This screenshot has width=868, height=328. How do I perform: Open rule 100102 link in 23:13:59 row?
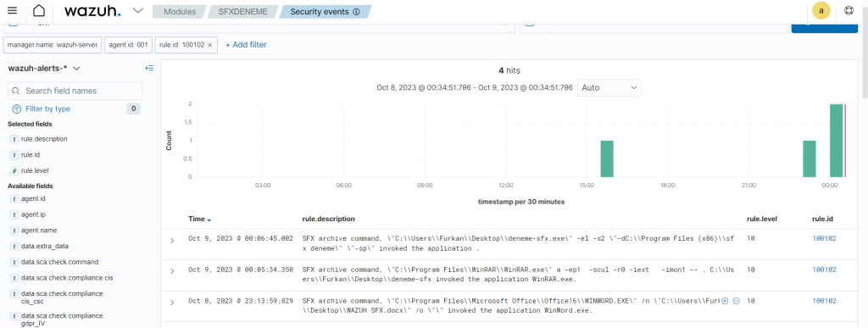pyautogui.click(x=824, y=300)
